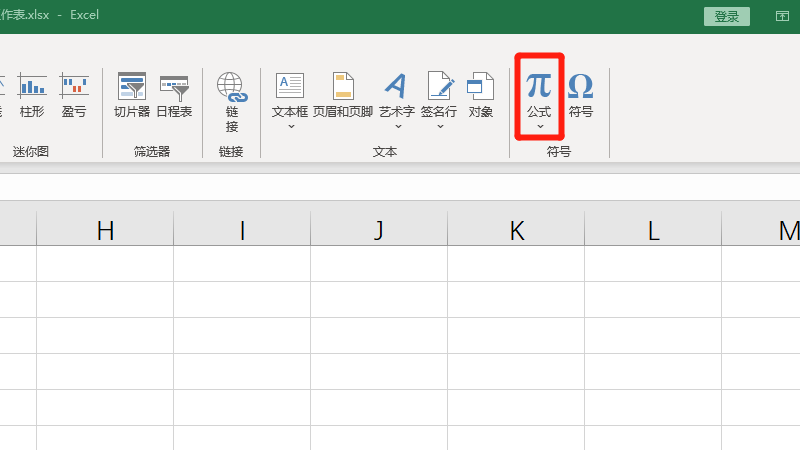Select column I header

tap(242, 231)
